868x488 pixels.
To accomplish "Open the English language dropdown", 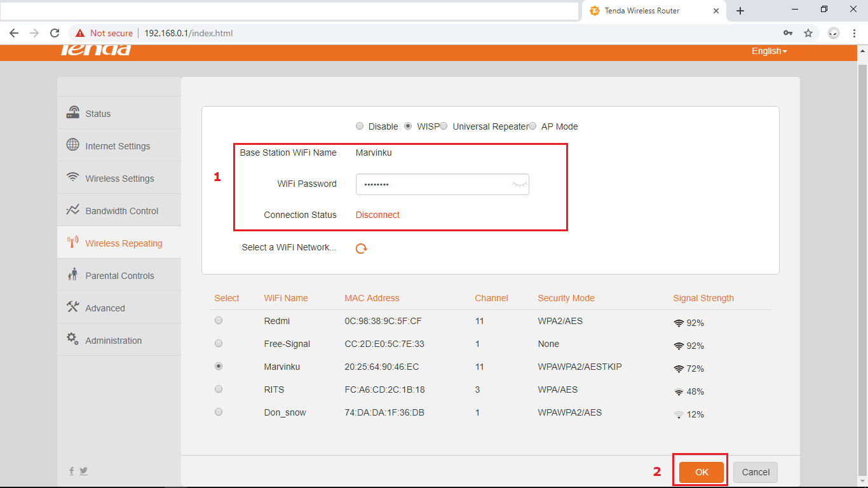I will coord(769,51).
